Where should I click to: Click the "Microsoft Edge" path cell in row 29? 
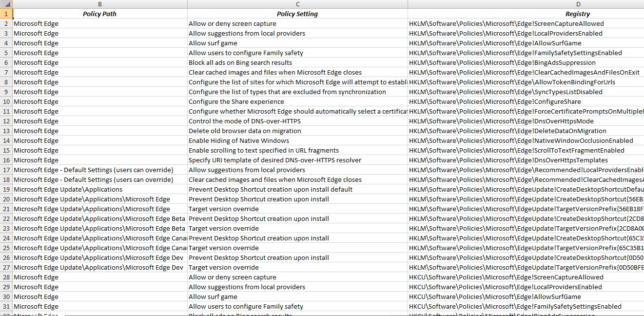tap(100, 287)
